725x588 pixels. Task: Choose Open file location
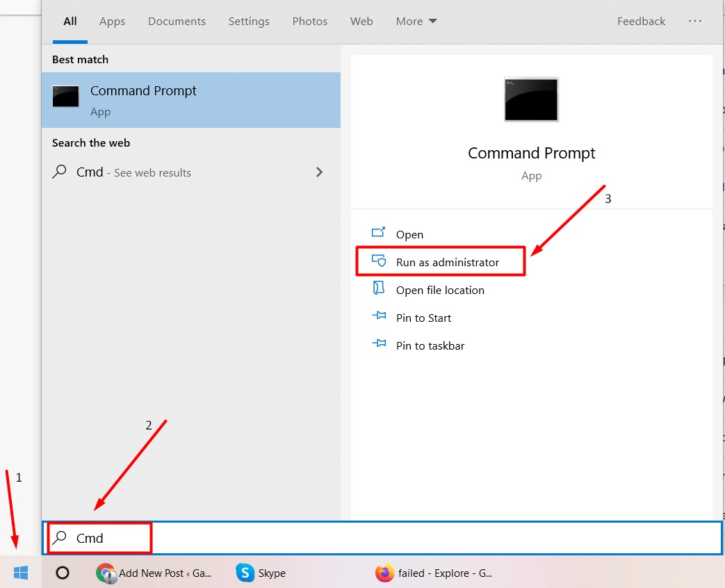440,290
